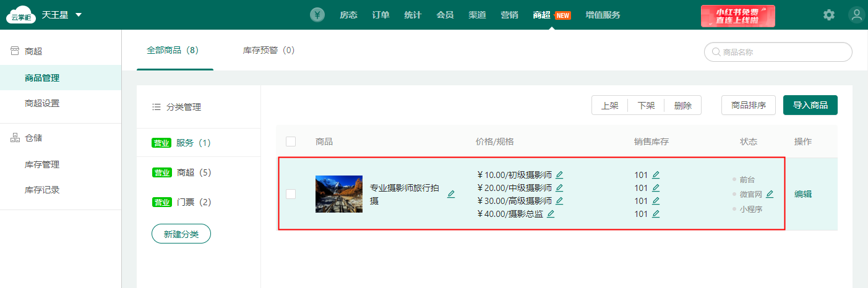This screenshot has height=288, width=868.
Task: Edit product name with the pencil icon
Action: [x=451, y=194]
